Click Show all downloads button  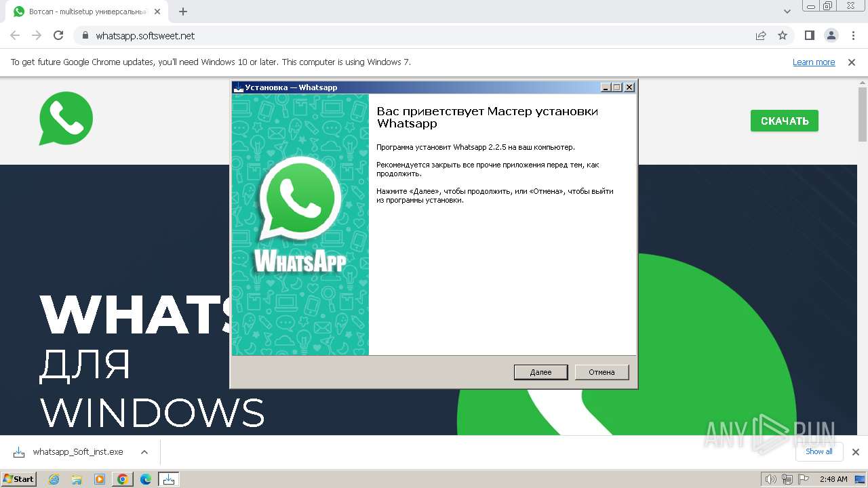[819, 451]
